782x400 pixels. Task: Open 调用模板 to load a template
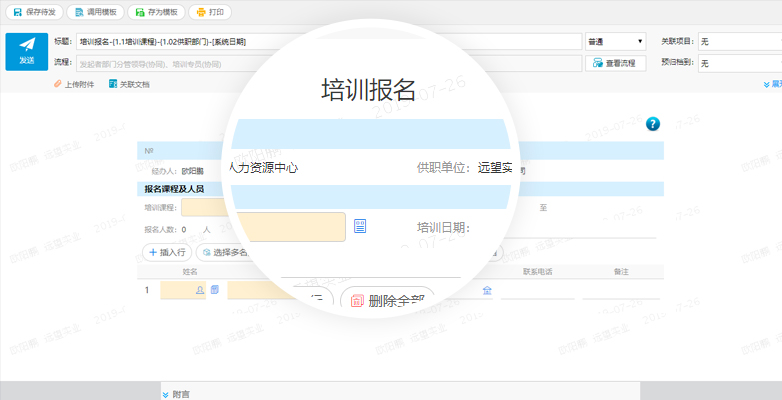[x=95, y=13]
